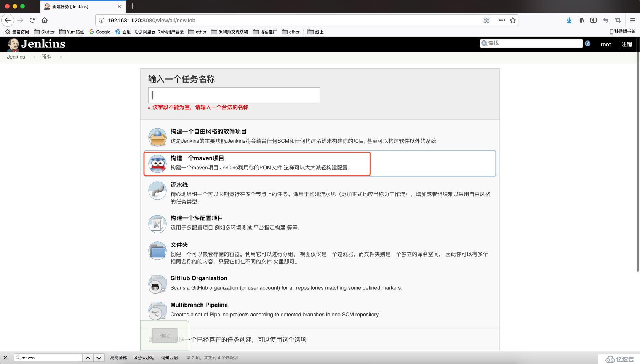Screen dimensions: 640x364
Task: Log out with the 注销 link
Action: click(627, 44)
